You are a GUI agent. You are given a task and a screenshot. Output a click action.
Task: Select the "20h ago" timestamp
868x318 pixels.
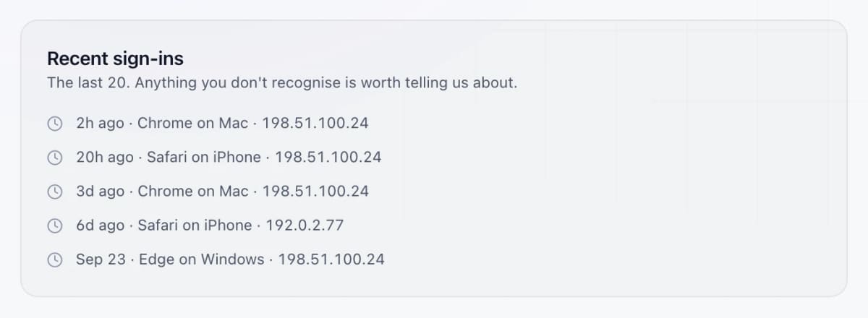[105, 157]
